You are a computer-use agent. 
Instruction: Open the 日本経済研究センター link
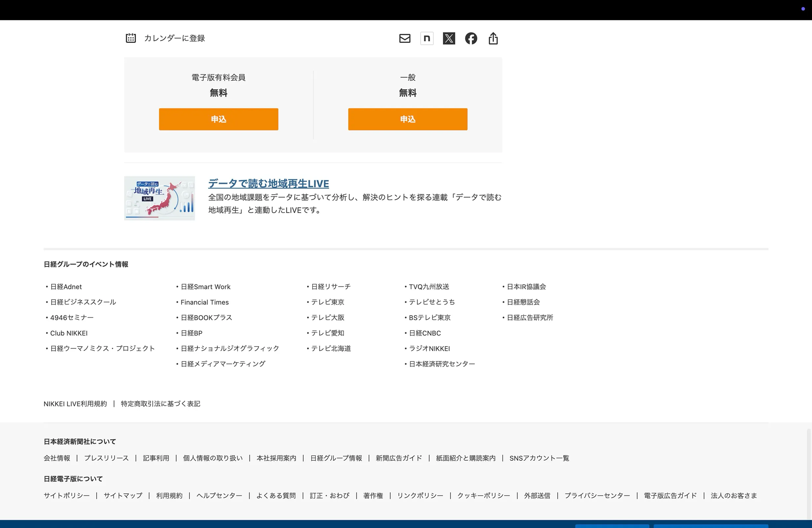442,364
